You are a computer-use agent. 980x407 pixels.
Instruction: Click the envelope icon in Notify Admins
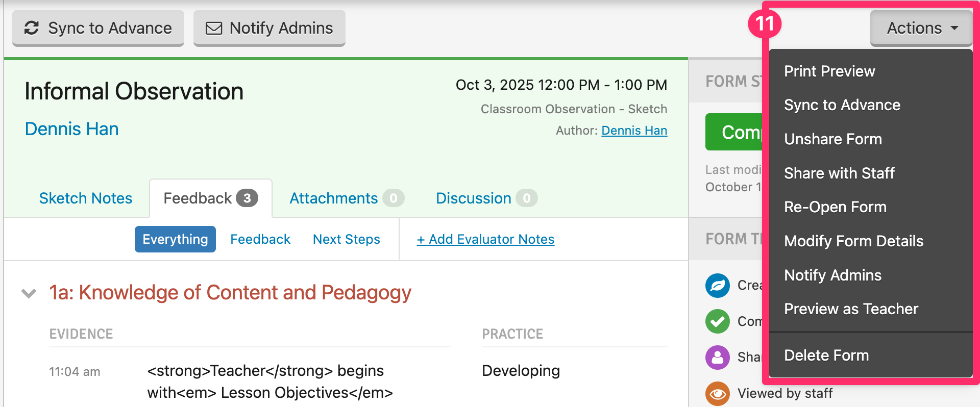click(x=214, y=28)
